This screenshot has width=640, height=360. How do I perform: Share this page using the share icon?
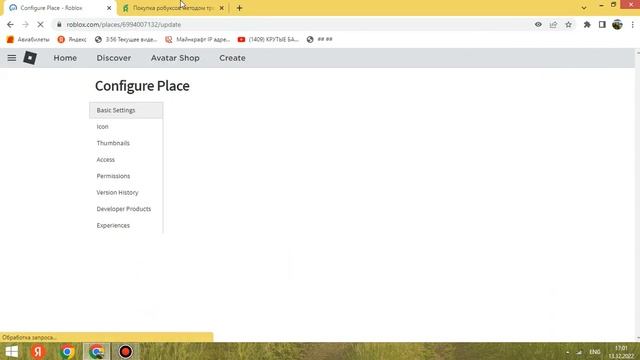[553, 24]
